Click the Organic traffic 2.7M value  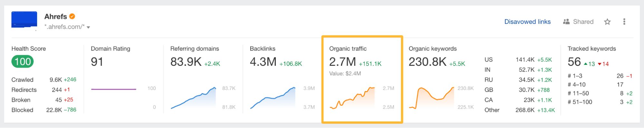coord(342,62)
